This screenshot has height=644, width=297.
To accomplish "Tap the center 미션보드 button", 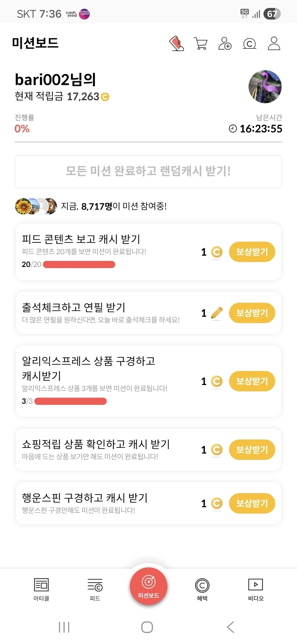I will pyautogui.click(x=148, y=586).
